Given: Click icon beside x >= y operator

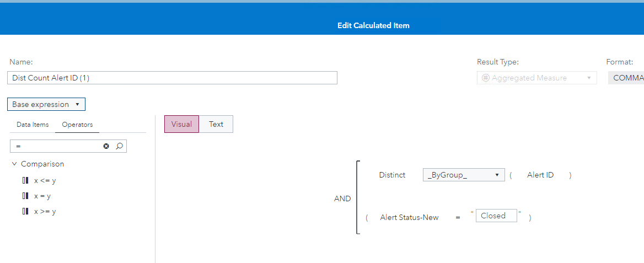Looking at the screenshot, I should point(25,211).
